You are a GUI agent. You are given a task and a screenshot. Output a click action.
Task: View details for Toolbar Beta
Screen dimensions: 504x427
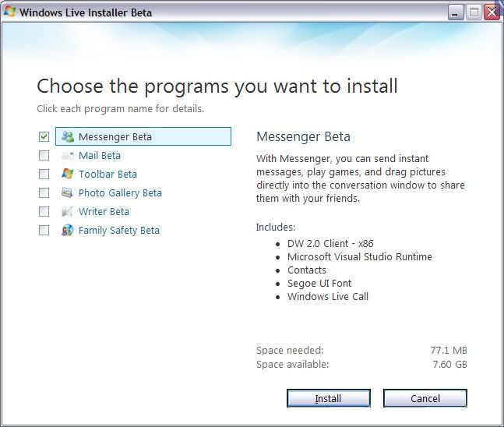click(107, 175)
